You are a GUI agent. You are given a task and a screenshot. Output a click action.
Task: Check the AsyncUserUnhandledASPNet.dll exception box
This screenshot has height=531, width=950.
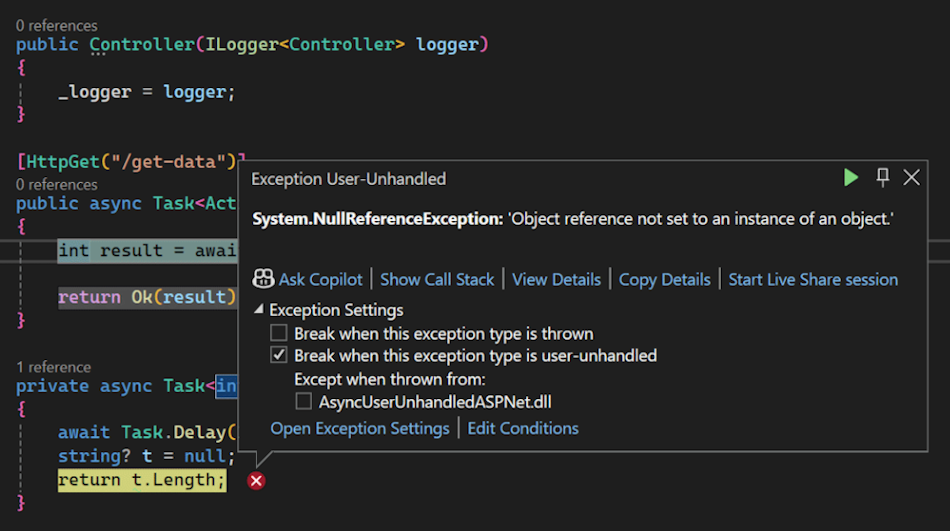coord(303,402)
